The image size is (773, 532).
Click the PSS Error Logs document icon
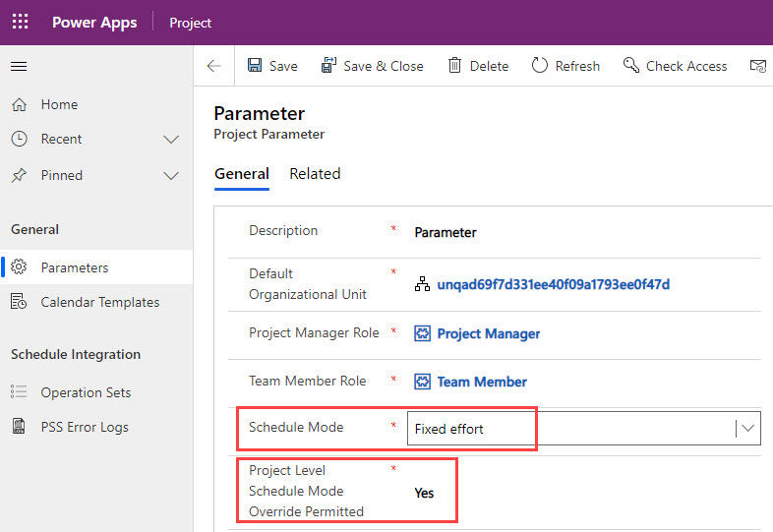tap(19, 426)
